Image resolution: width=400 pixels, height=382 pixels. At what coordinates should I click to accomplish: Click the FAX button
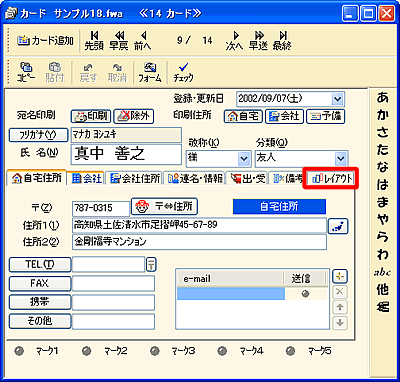[40, 283]
